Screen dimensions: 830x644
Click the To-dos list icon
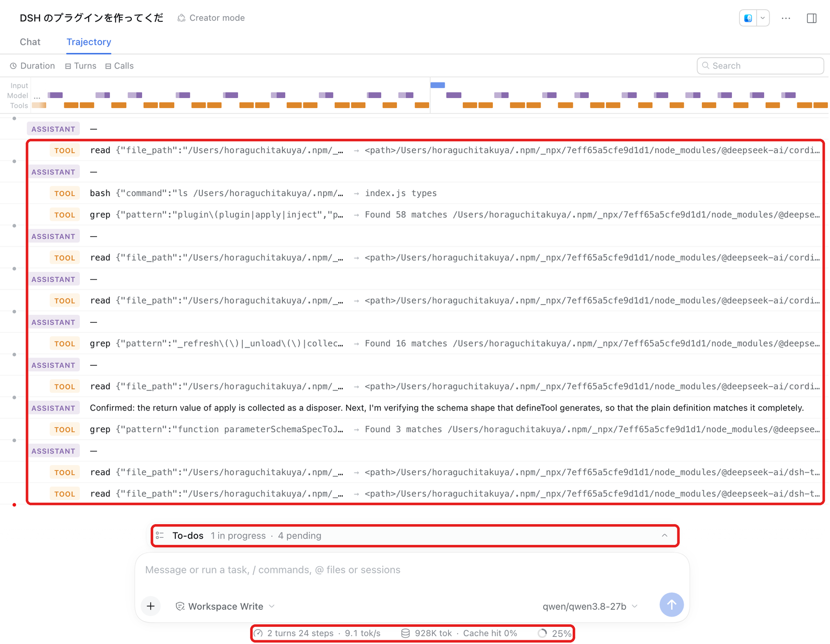pos(160,536)
